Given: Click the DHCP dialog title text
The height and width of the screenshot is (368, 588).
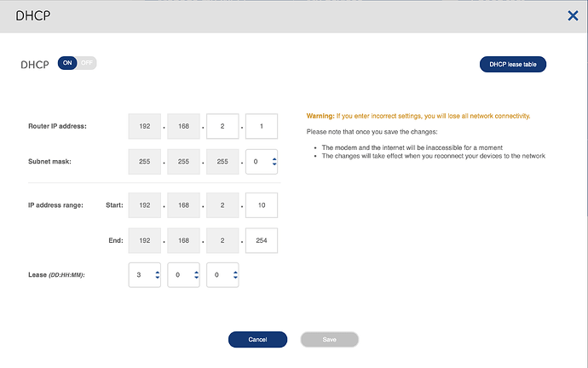Looking at the screenshot, I should (33, 15).
